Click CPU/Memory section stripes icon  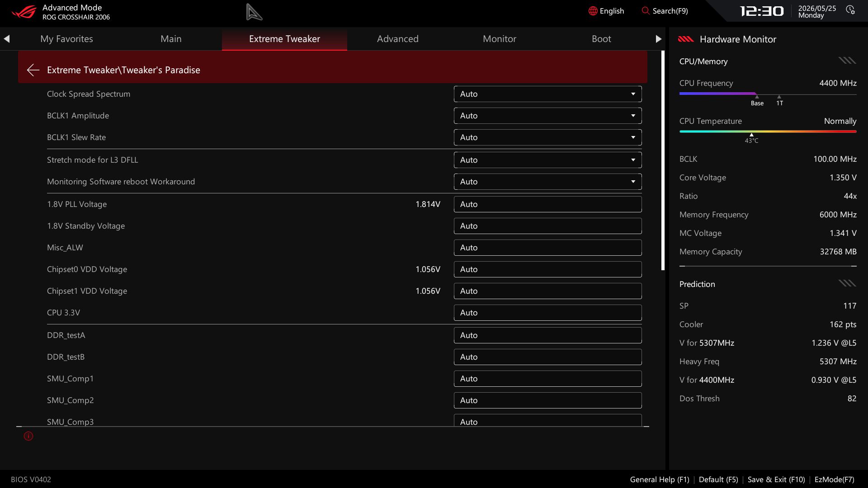[x=847, y=61]
